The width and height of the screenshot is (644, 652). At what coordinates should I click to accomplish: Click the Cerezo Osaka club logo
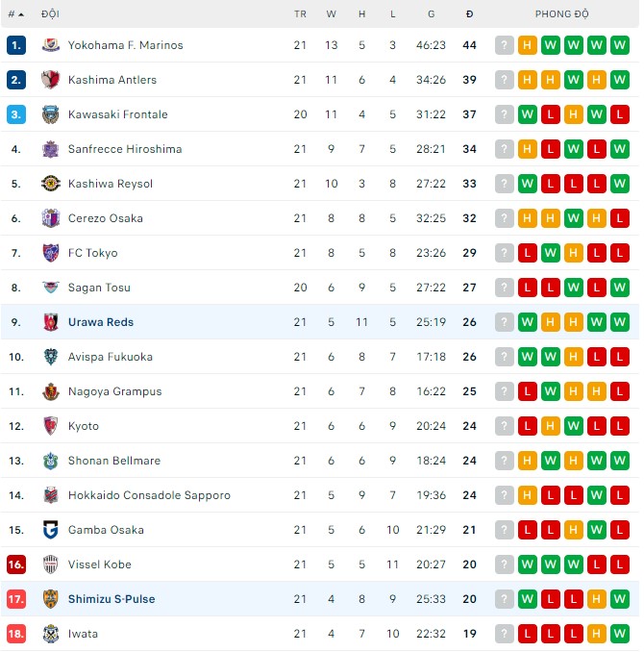50,218
